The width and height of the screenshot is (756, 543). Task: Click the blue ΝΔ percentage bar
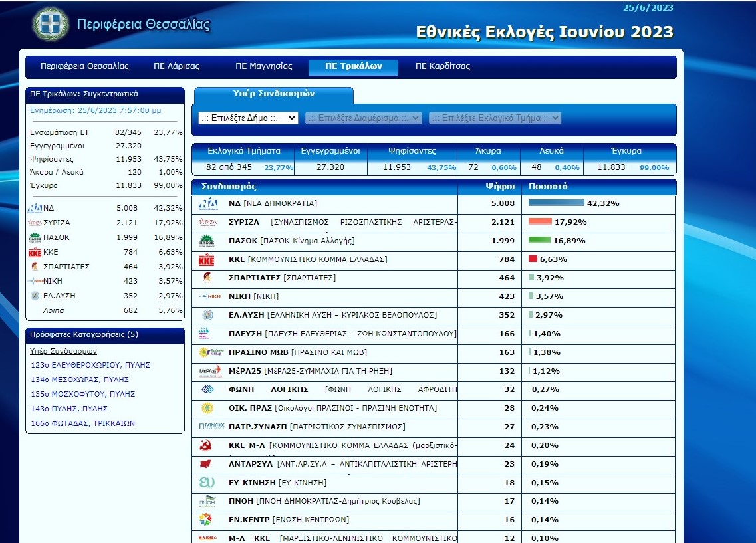coord(557,203)
